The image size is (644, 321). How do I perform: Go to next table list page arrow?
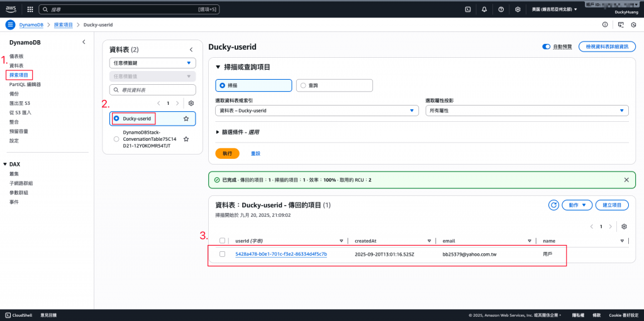pyautogui.click(x=177, y=103)
